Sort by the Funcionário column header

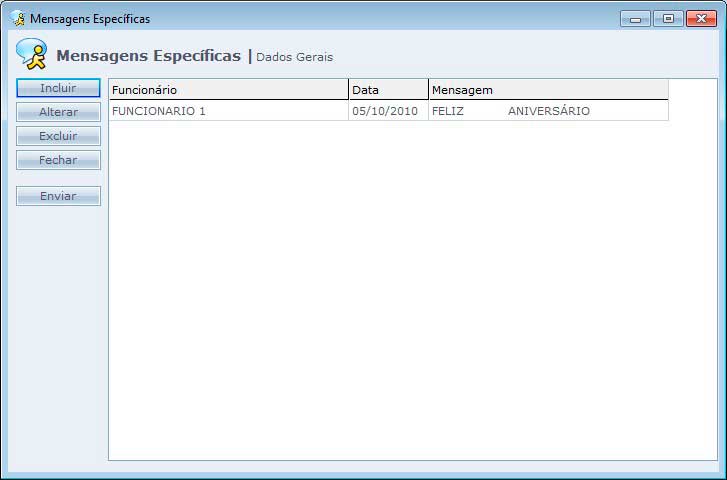tap(228, 90)
